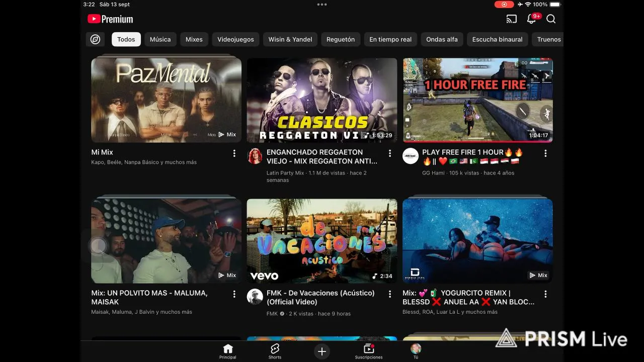Open the GG Hami channel avatar
The height and width of the screenshot is (362, 644).
pyautogui.click(x=411, y=156)
